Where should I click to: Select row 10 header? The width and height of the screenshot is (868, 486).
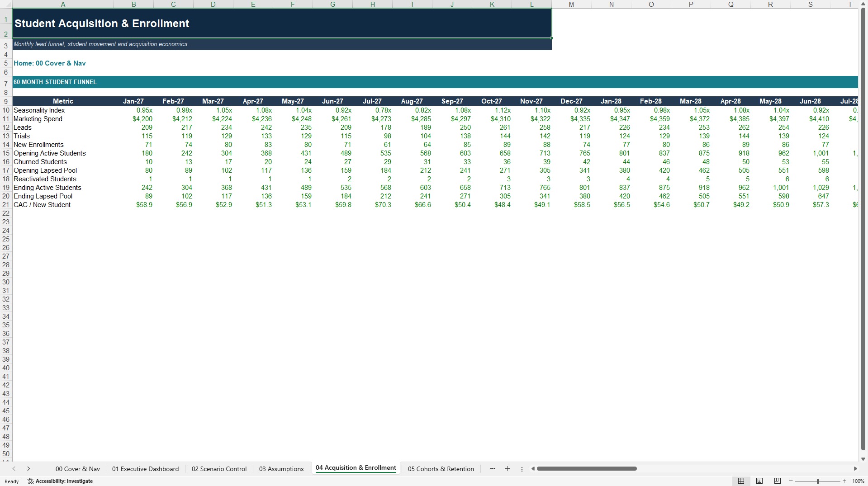click(6, 110)
